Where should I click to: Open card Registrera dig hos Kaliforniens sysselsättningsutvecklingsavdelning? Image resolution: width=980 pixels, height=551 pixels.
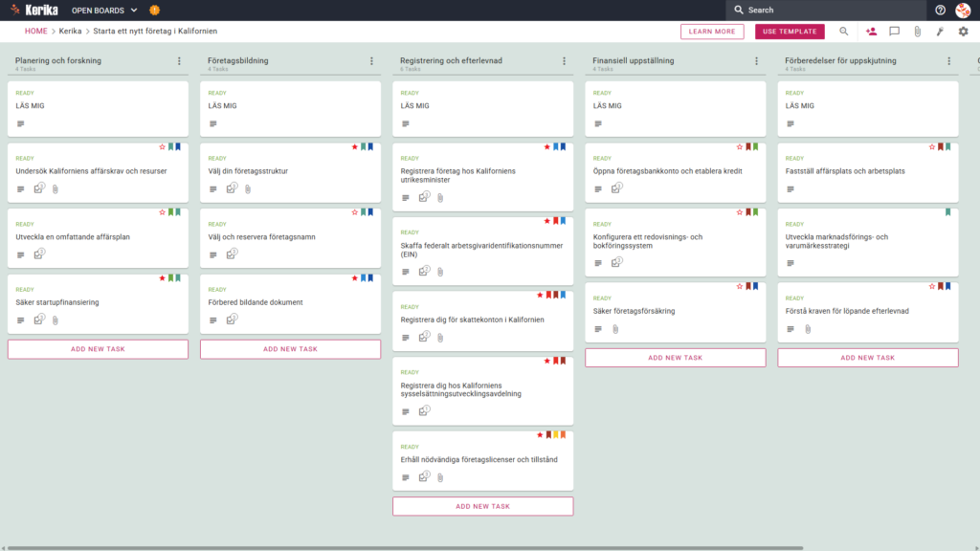(x=482, y=391)
